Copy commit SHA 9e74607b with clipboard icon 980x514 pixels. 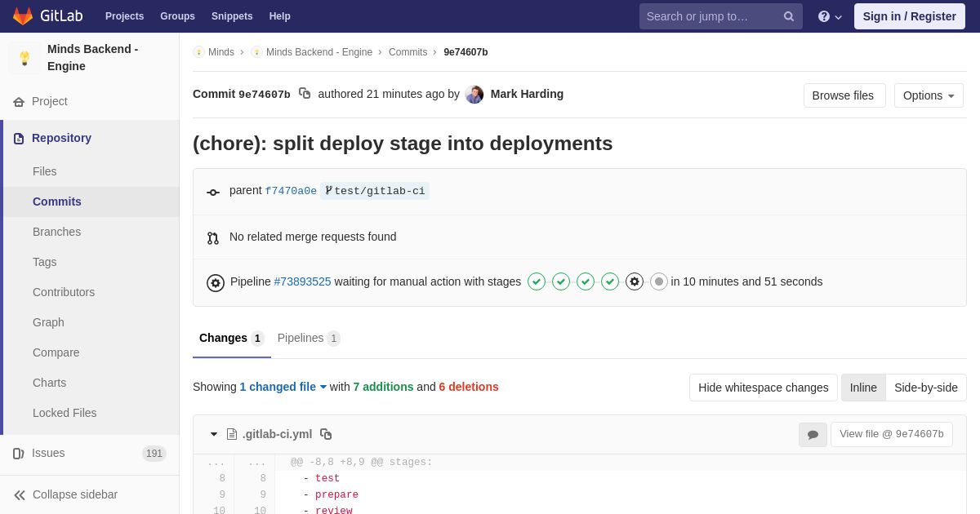(305, 94)
